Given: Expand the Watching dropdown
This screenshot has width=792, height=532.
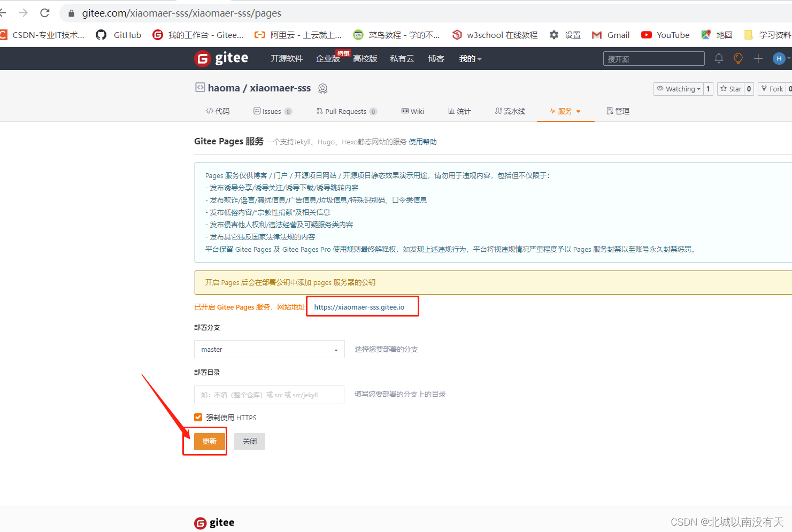Looking at the screenshot, I should point(678,89).
